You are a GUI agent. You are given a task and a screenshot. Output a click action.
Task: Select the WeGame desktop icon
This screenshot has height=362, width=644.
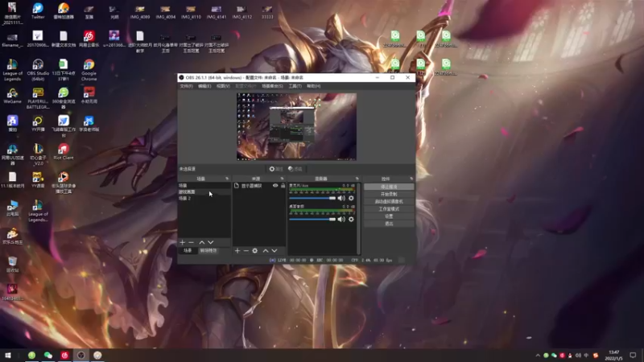click(x=12, y=96)
